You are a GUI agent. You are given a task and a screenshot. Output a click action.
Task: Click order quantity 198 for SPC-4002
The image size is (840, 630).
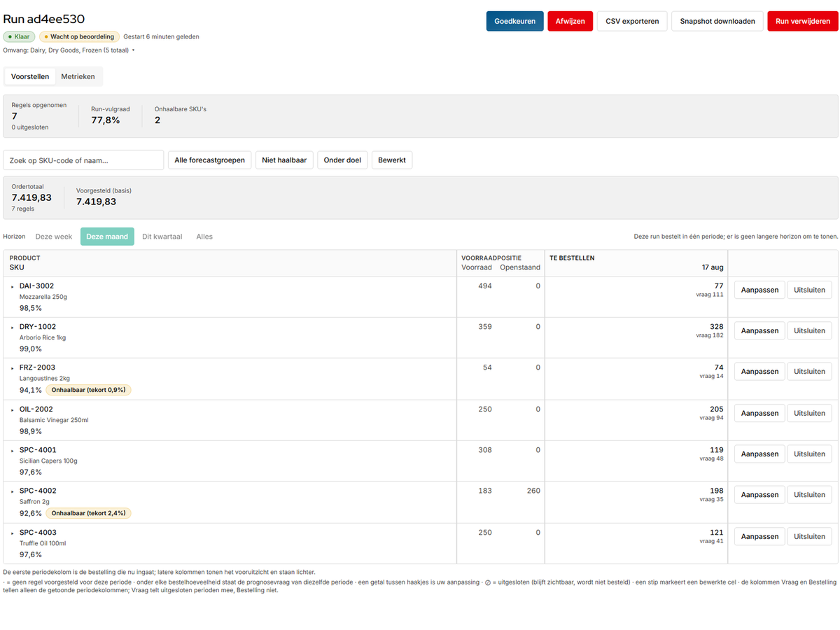click(716, 490)
